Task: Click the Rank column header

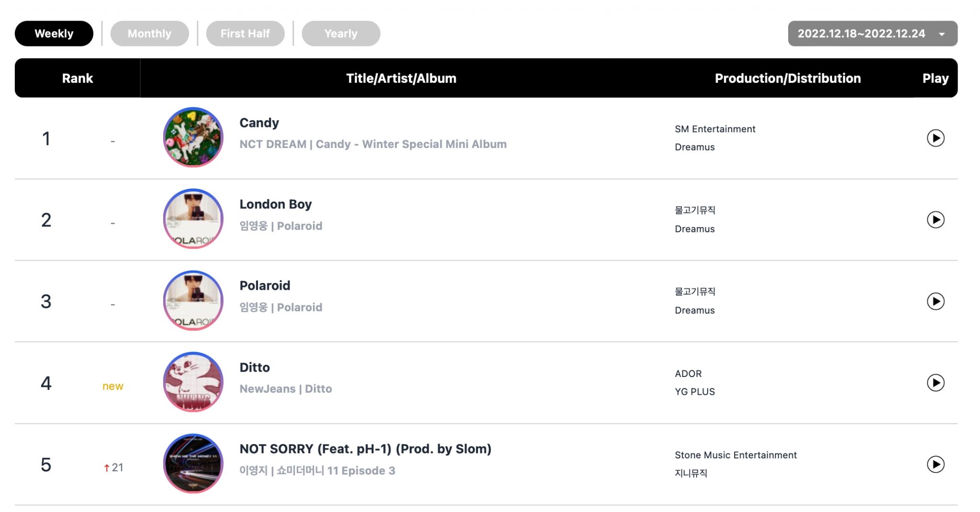Action: click(78, 79)
